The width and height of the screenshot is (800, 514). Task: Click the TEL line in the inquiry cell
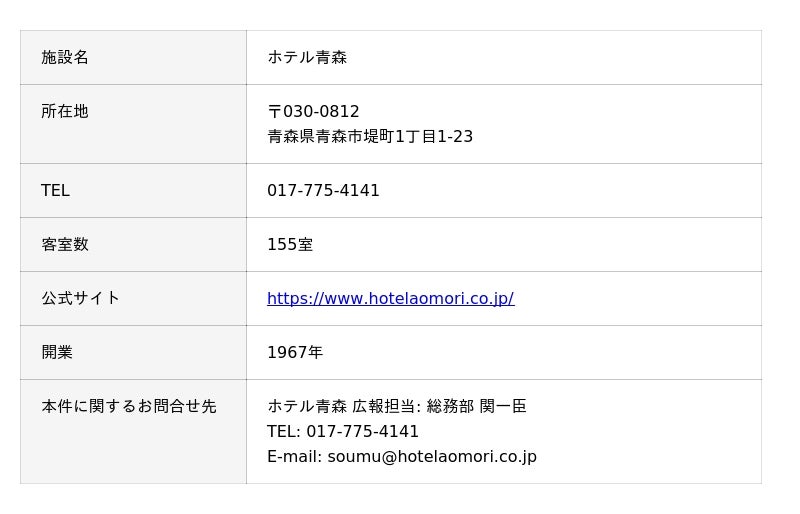coord(343,431)
